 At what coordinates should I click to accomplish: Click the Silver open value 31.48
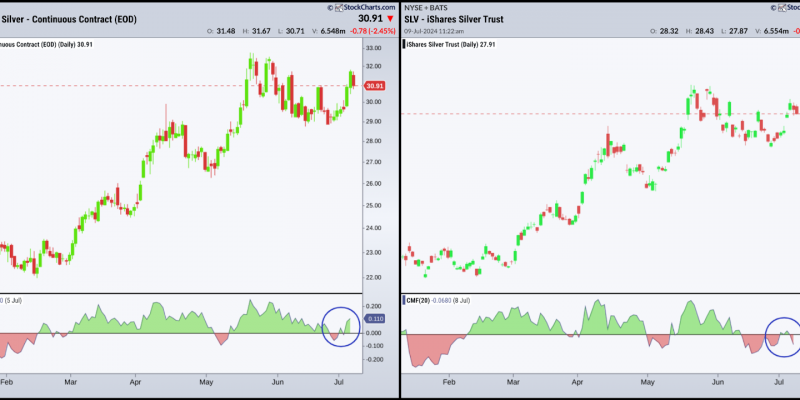coord(226,31)
